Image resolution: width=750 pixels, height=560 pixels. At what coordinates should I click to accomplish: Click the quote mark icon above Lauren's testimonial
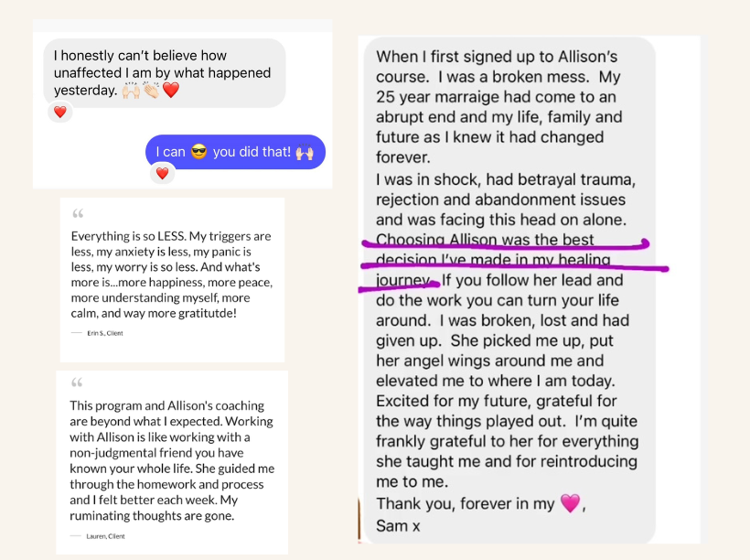coord(77,384)
